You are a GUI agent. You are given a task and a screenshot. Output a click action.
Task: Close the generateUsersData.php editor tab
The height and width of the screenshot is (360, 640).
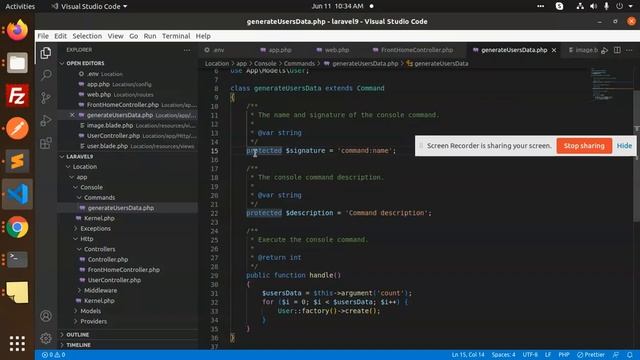point(554,50)
